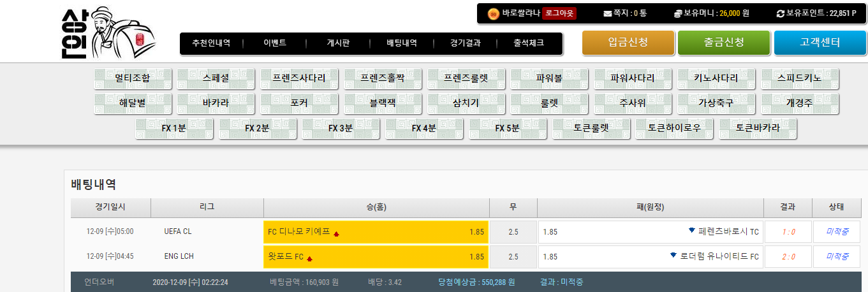Click the red up arrow beside FC 디나모 키예프

[336, 233]
